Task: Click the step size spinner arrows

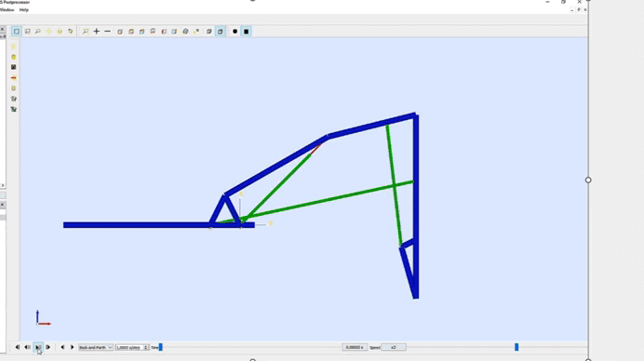Action: pyautogui.click(x=146, y=347)
